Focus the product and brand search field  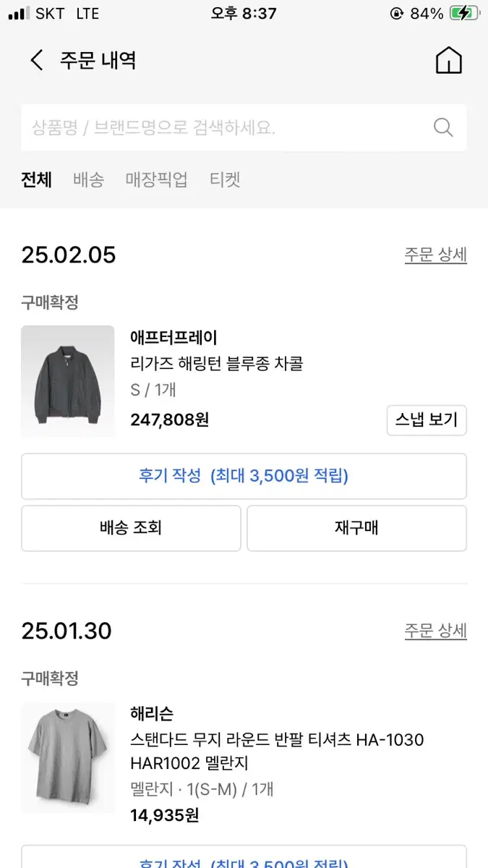[224, 128]
